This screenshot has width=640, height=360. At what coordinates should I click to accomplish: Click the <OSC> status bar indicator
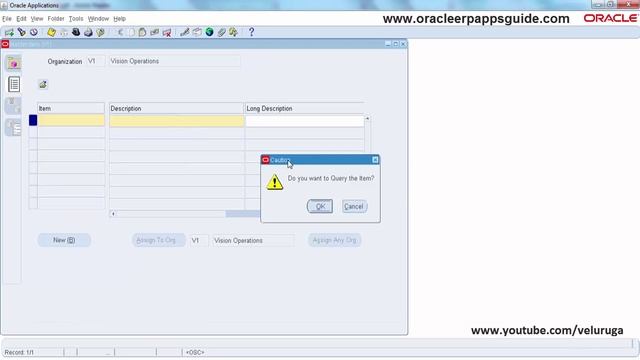[x=195, y=352]
